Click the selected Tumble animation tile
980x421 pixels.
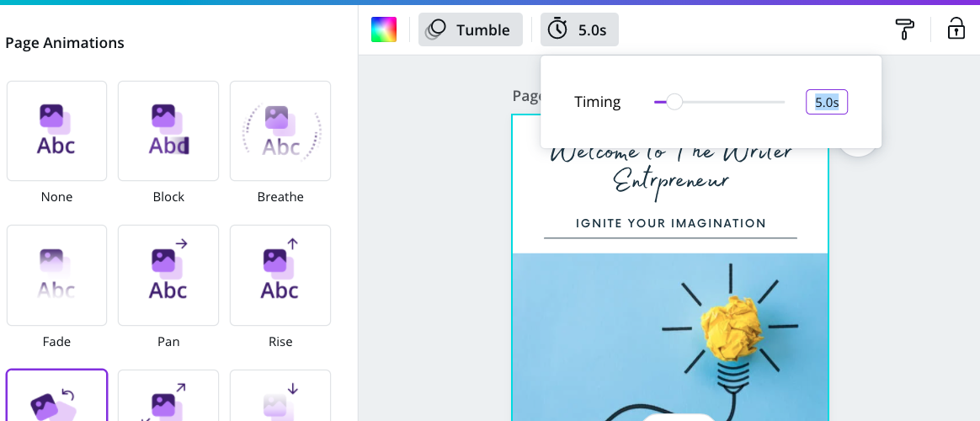click(57, 396)
